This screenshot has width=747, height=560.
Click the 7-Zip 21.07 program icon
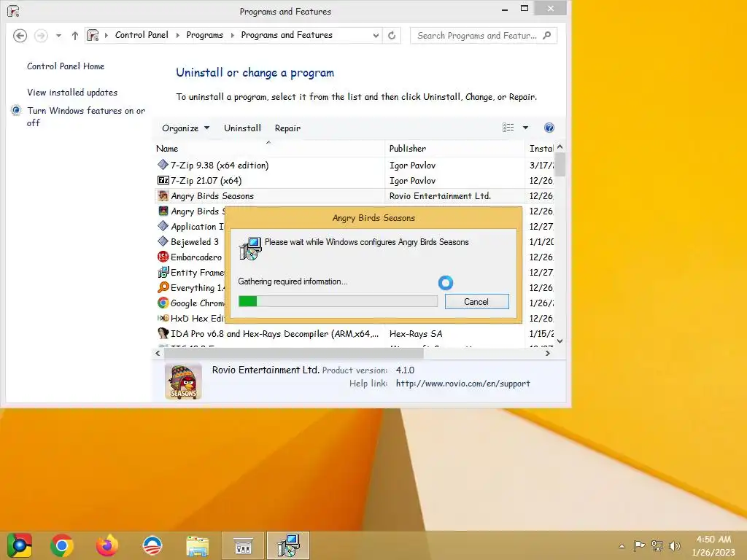[163, 180]
